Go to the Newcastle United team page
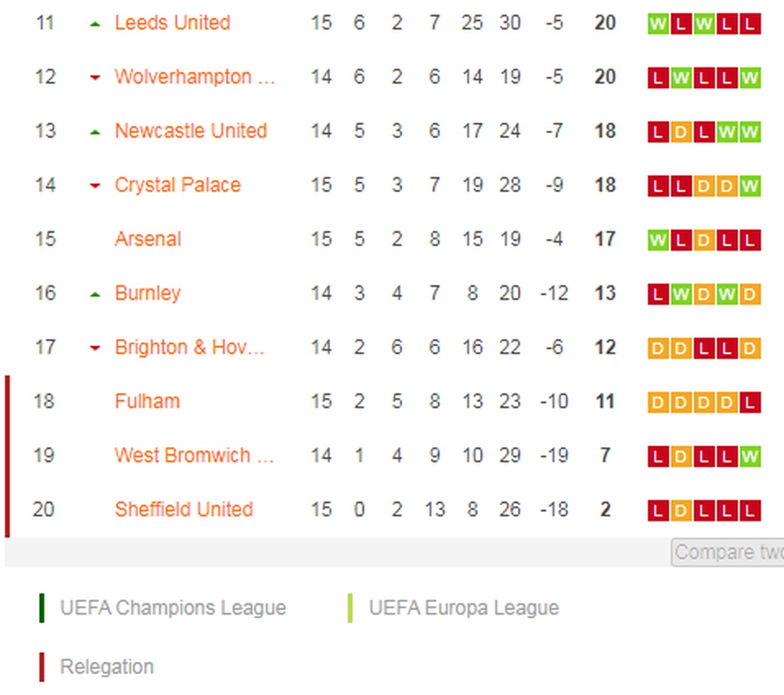784x695 pixels. (x=191, y=131)
